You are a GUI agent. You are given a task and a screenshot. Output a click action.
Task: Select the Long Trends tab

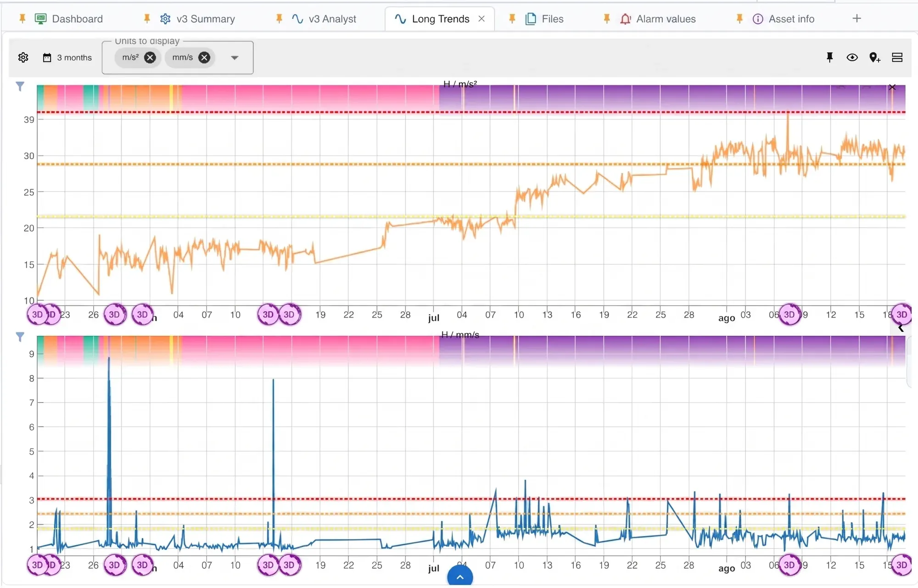pyautogui.click(x=432, y=19)
